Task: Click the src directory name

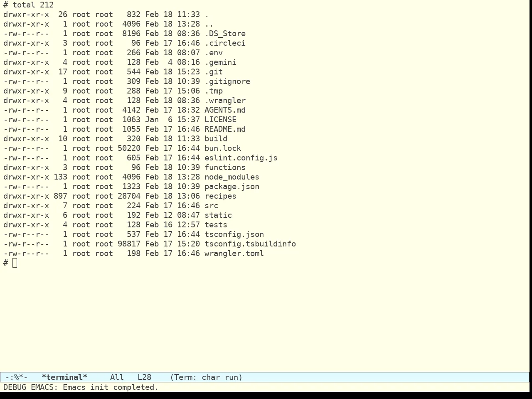Action: click(x=211, y=206)
